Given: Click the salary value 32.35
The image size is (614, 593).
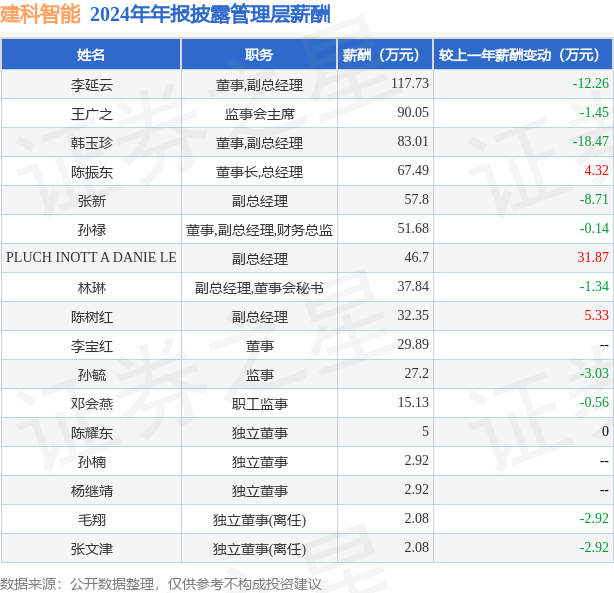Looking at the screenshot, I should click(x=413, y=315).
